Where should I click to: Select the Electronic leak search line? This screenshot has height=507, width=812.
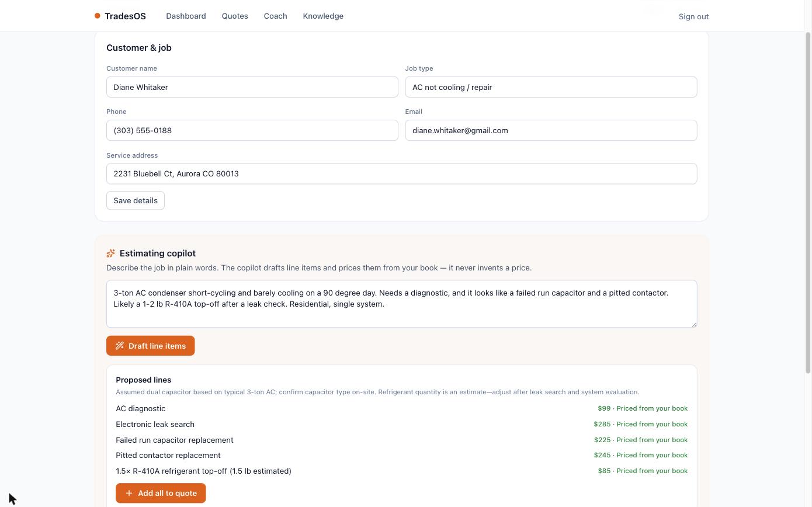[x=402, y=424]
